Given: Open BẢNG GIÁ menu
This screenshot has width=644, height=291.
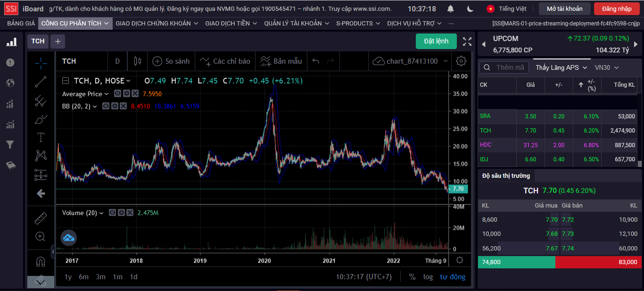Looking at the screenshot, I should tap(21, 23).
